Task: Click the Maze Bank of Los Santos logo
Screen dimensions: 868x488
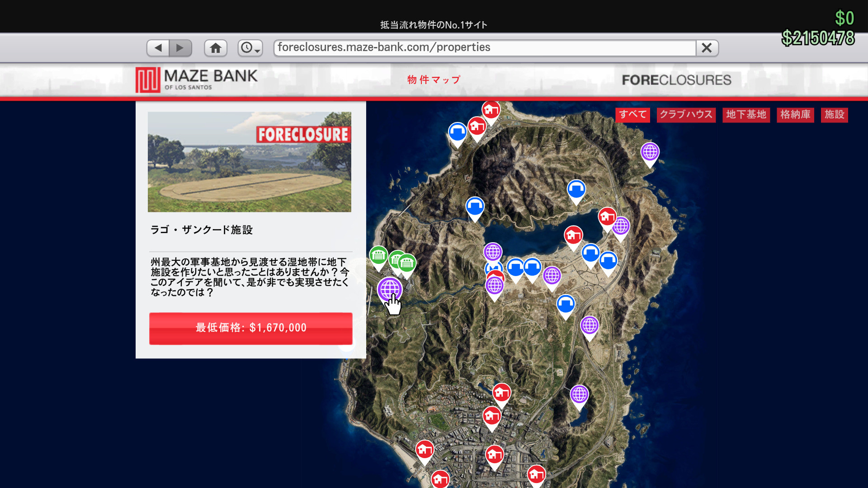Action: [x=197, y=80]
